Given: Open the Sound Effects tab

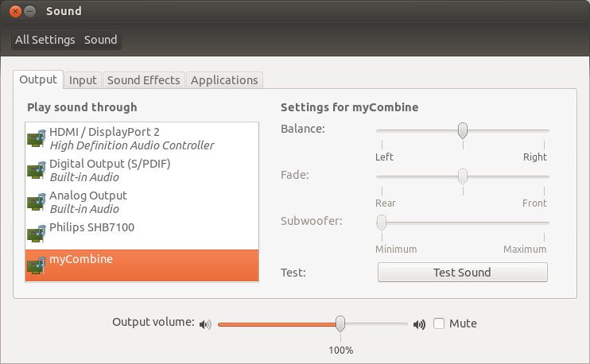Looking at the screenshot, I should point(144,80).
